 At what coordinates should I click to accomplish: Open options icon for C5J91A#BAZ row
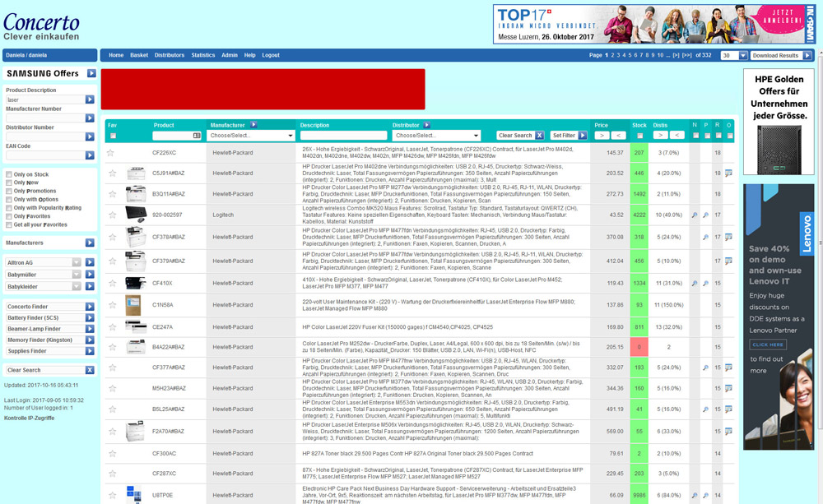pos(728,173)
